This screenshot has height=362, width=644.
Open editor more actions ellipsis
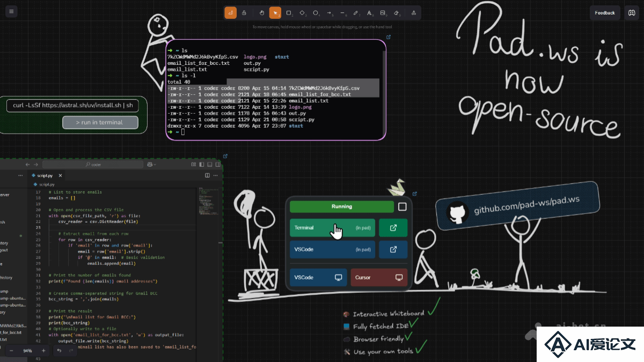tap(216, 175)
